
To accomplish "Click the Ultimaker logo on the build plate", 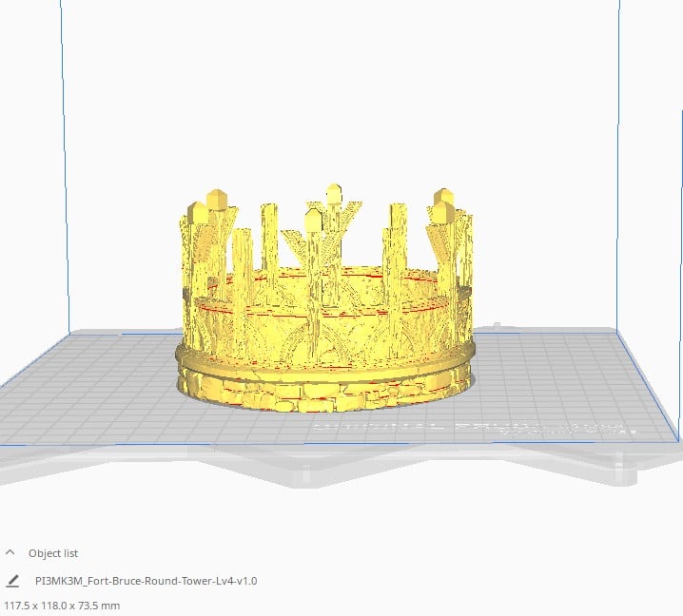I will [x=466, y=428].
